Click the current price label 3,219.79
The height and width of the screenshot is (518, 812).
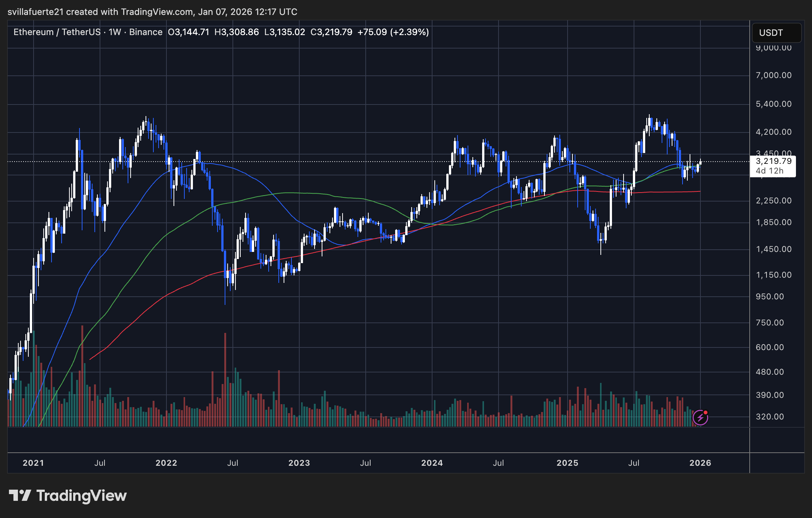[774, 161]
